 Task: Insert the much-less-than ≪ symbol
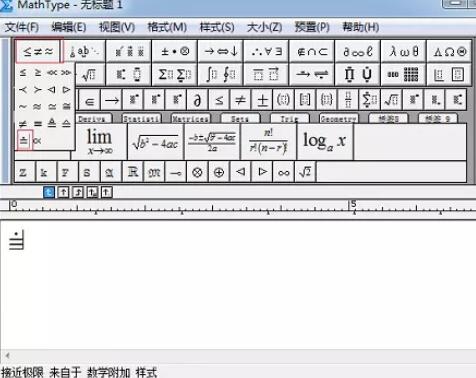52,72
